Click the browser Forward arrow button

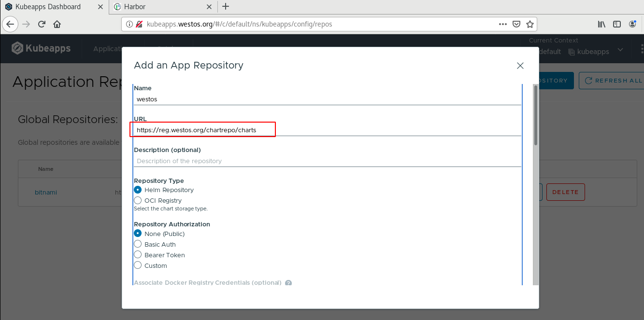click(x=26, y=24)
